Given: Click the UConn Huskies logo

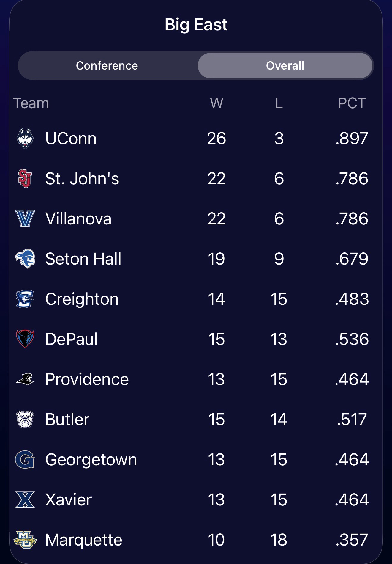Looking at the screenshot, I should coord(25,139).
